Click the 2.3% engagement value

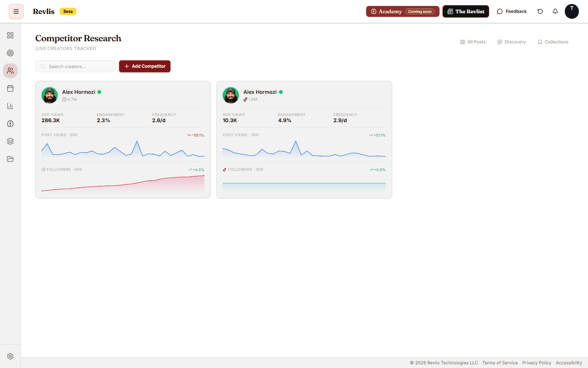103,121
